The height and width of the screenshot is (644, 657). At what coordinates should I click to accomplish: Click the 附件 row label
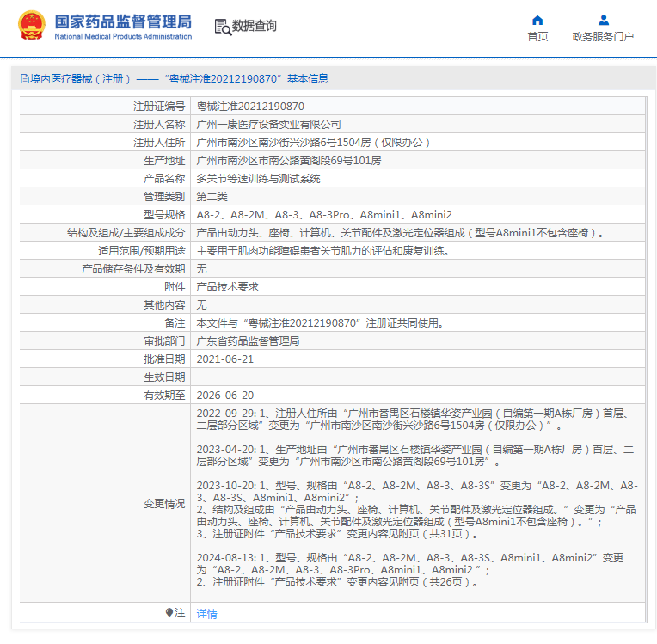(x=175, y=286)
